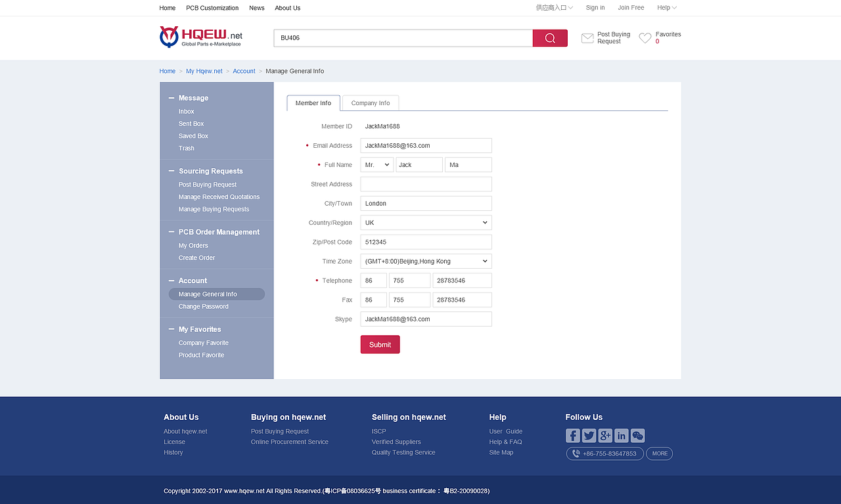The width and height of the screenshot is (841, 504).
Task: Click the last name field with Ma
Action: click(468, 165)
